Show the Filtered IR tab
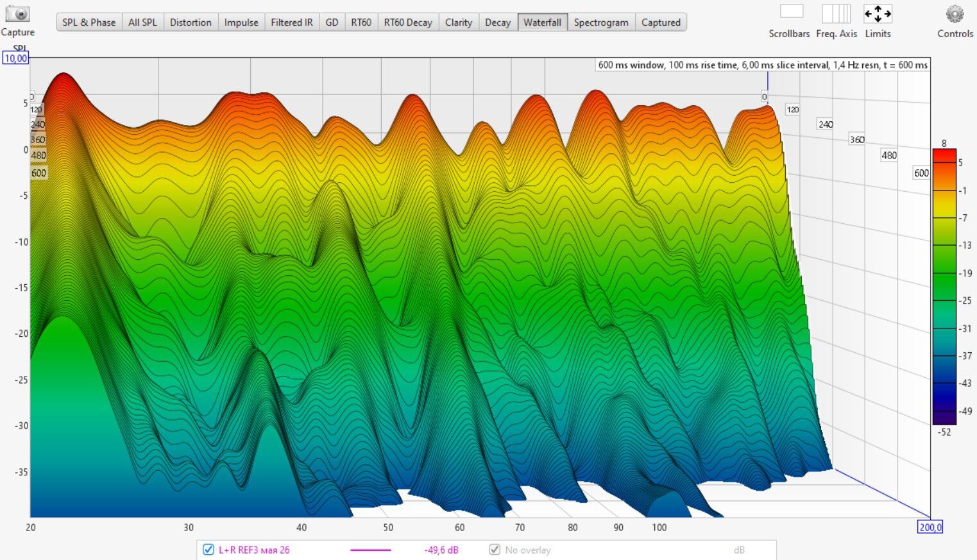 pyautogui.click(x=291, y=22)
